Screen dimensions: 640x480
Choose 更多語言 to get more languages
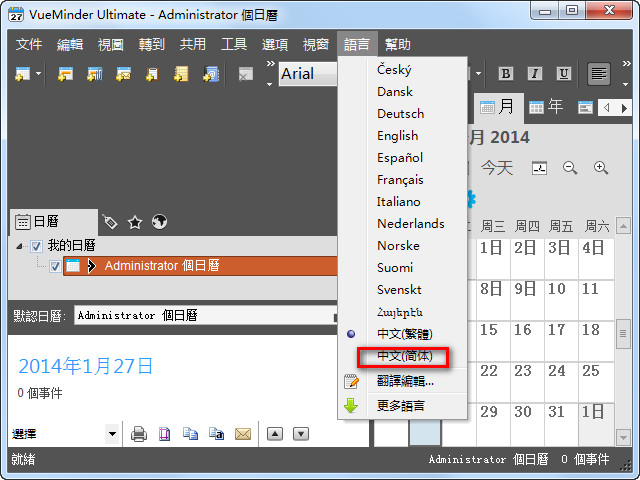click(x=400, y=406)
